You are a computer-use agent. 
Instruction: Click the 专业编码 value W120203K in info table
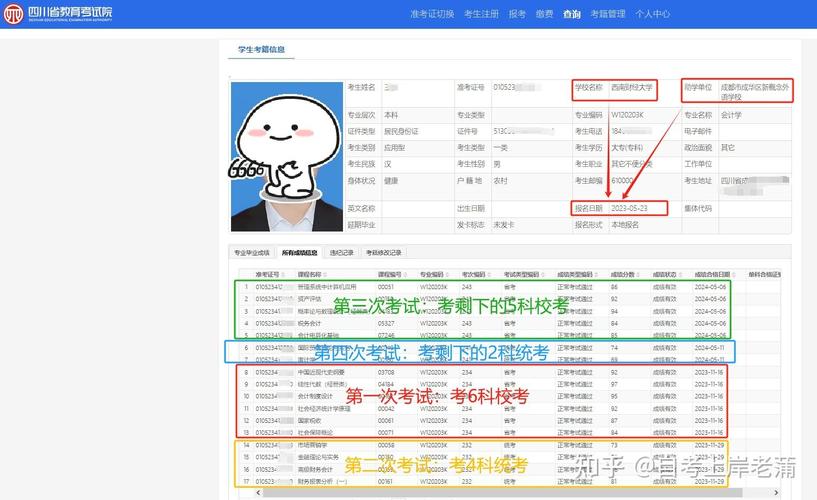coord(627,115)
